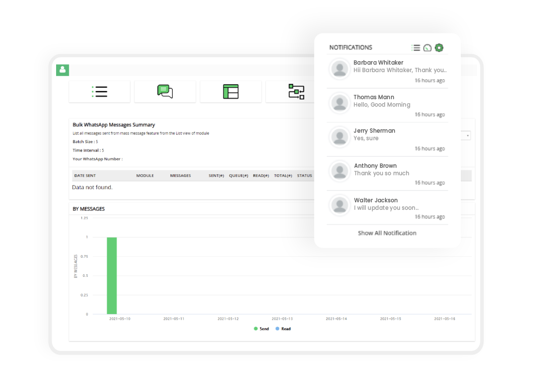Click the 'Your WhatsApp Number :' text
The width and height of the screenshot is (533, 392).
98,159
